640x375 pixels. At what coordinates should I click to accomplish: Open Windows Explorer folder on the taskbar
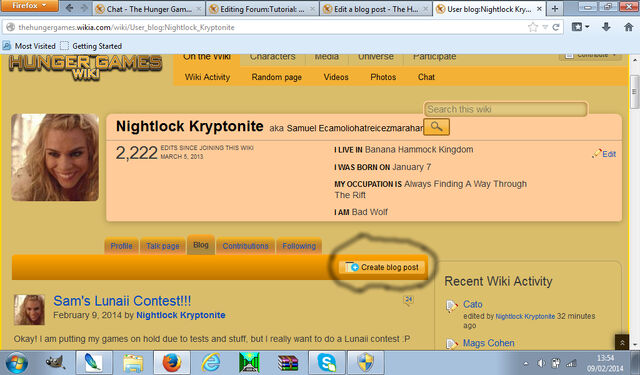[133, 362]
